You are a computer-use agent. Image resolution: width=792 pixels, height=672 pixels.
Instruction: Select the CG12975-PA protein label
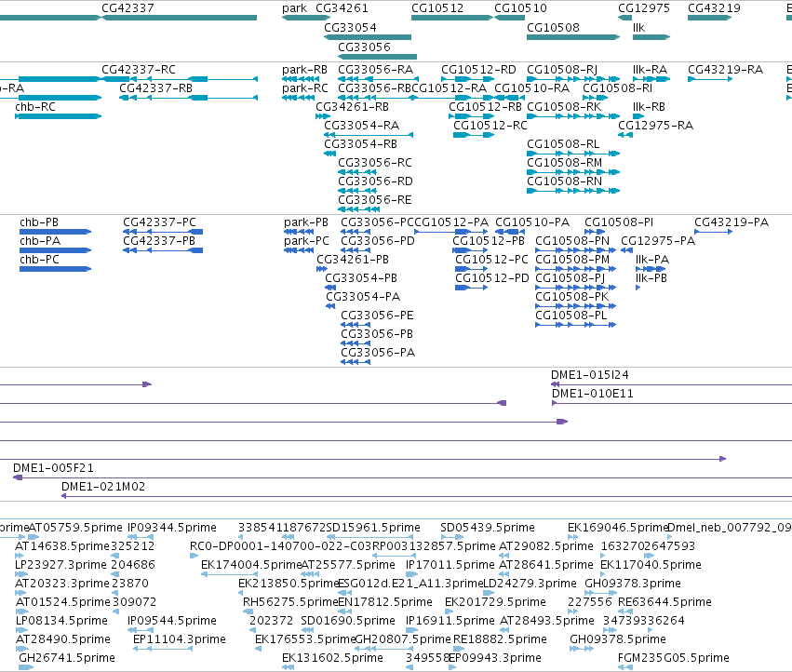658,241
